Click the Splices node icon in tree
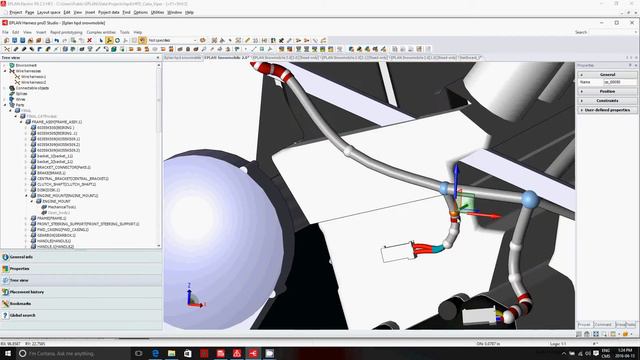This screenshot has width=640, height=360. (12, 93)
